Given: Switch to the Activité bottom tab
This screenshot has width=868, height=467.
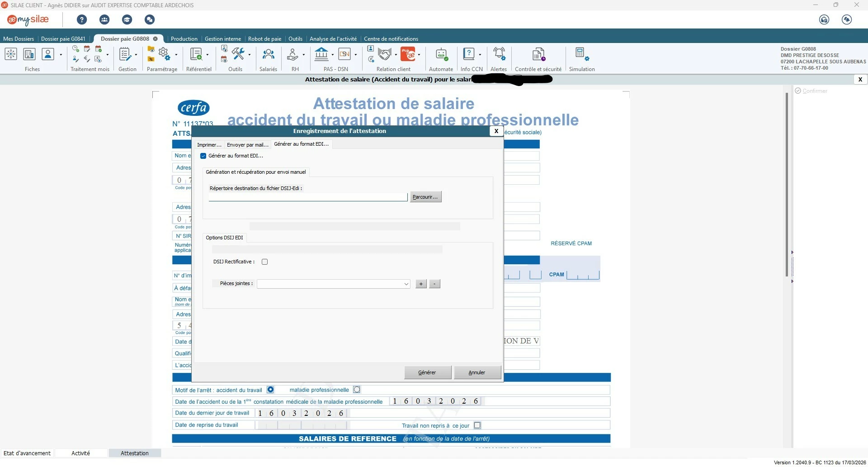Looking at the screenshot, I should [80, 453].
